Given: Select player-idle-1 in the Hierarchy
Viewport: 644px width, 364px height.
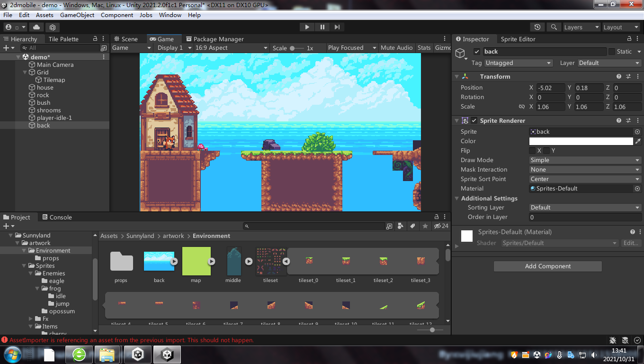Looking at the screenshot, I should click(54, 118).
